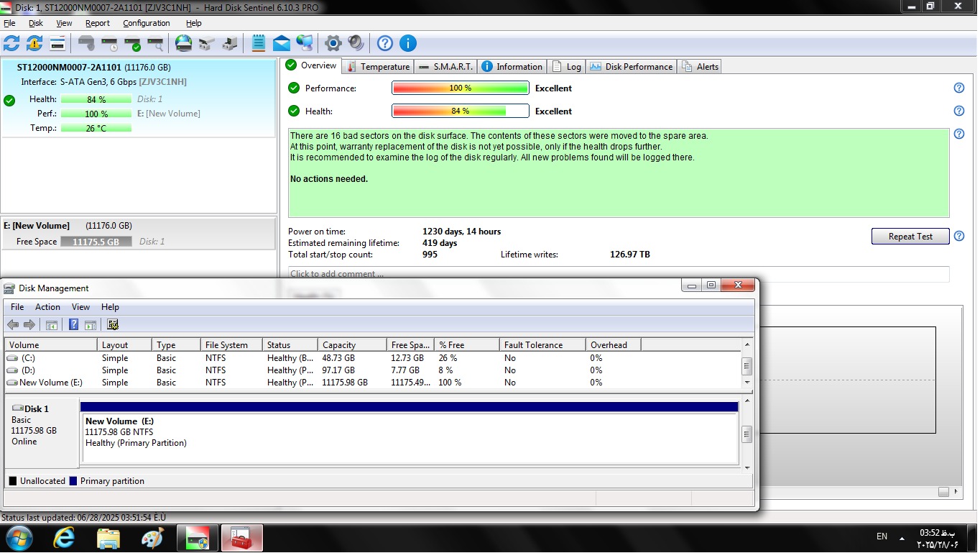
Task: Open the View menu in Disk Management
Action: click(x=80, y=307)
